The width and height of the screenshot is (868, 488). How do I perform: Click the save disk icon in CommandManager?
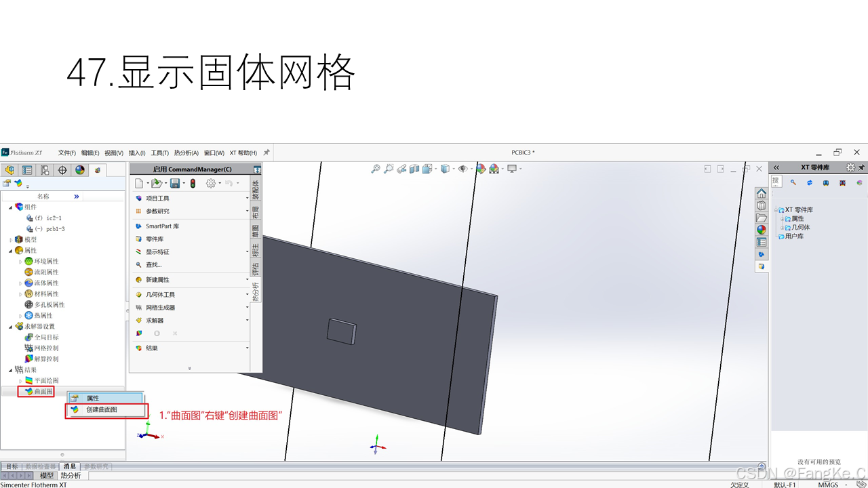pyautogui.click(x=175, y=183)
